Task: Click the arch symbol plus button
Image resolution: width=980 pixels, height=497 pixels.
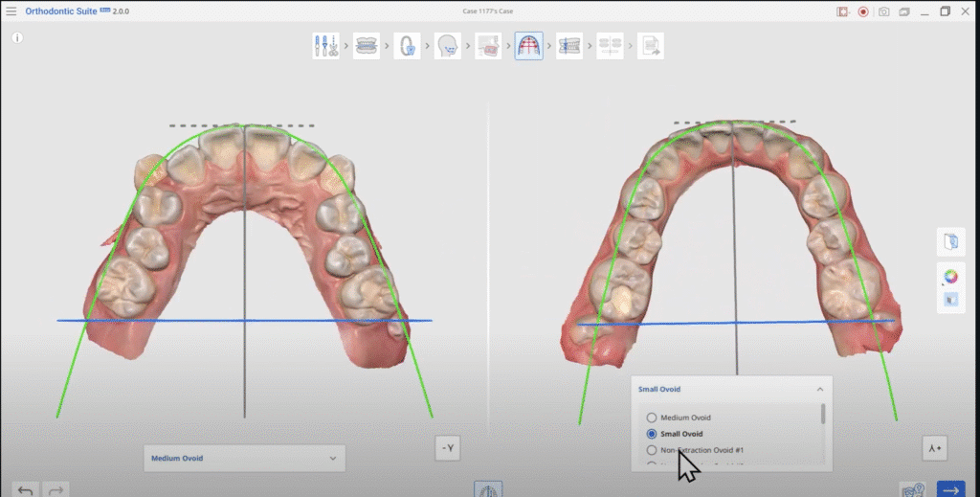Action: (x=935, y=448)
